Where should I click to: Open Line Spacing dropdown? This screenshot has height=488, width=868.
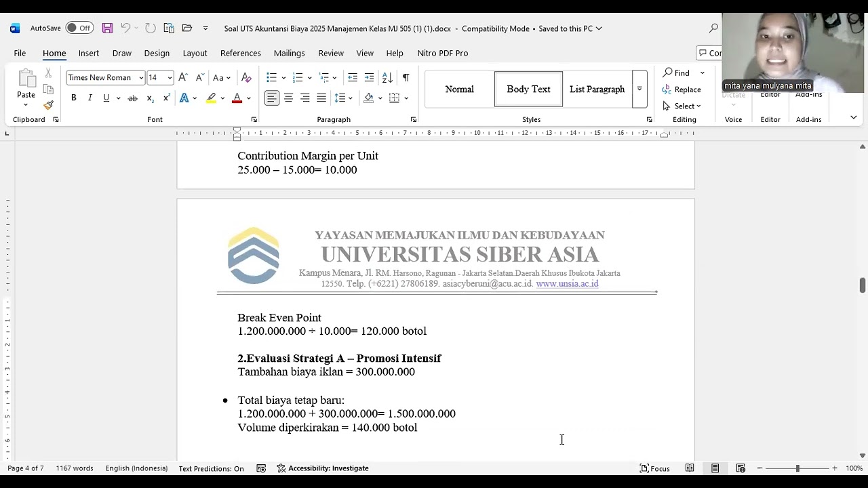344,98
